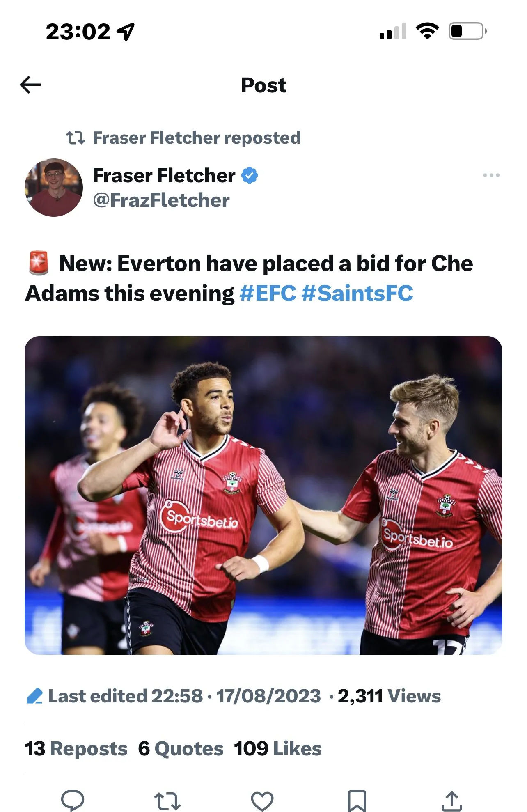Tap the Fraser Fletcher display name

click(164, 175)
